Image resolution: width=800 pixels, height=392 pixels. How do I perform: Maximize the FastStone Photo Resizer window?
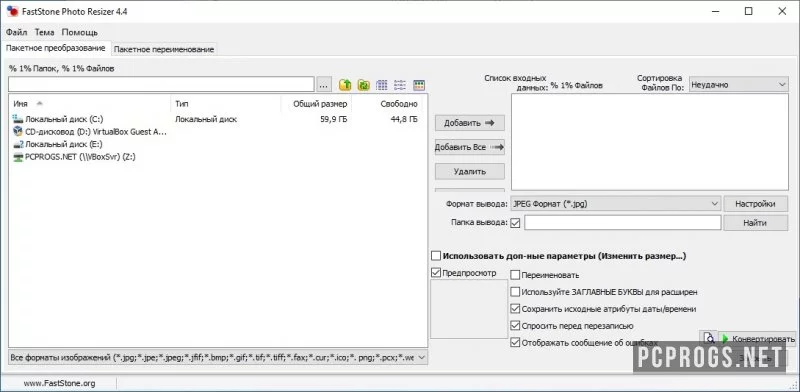[x=748, y=11]
